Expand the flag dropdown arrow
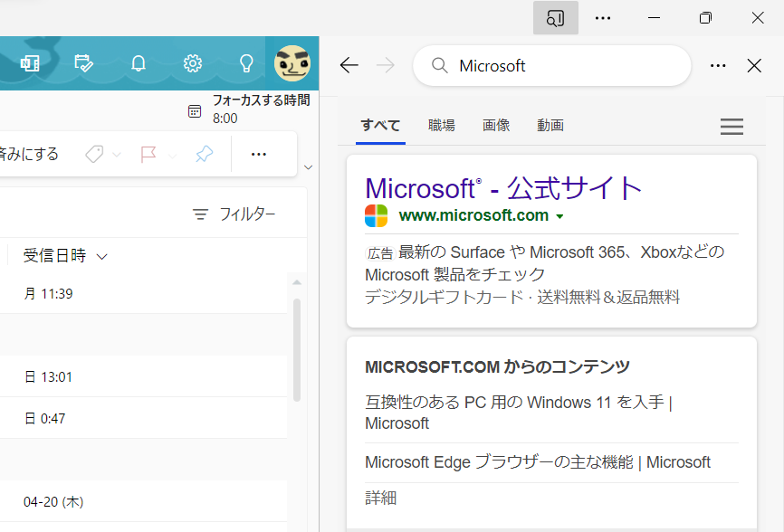 point(173,156)
